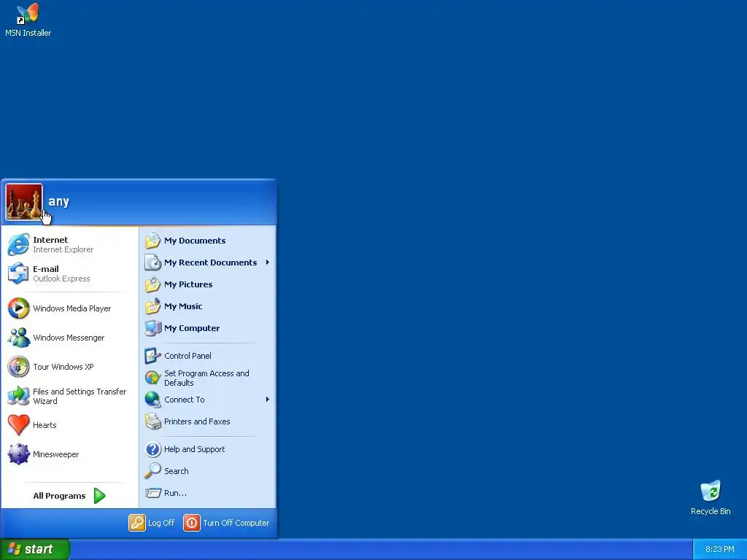Select the Run... menu entry text
The image size is (747, 560).
(x=175, y=493)
